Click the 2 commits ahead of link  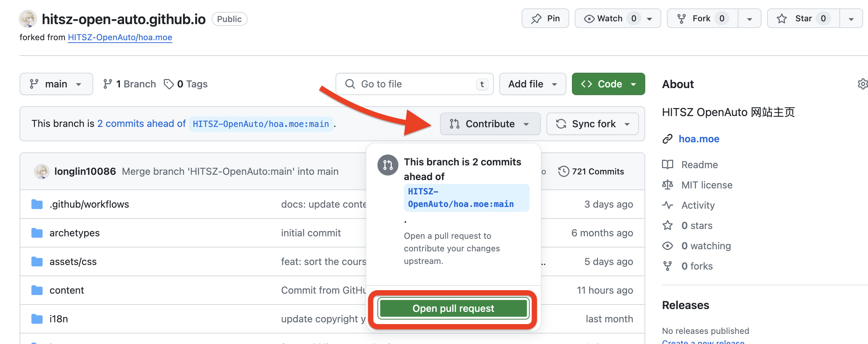[x=141, y=124]
